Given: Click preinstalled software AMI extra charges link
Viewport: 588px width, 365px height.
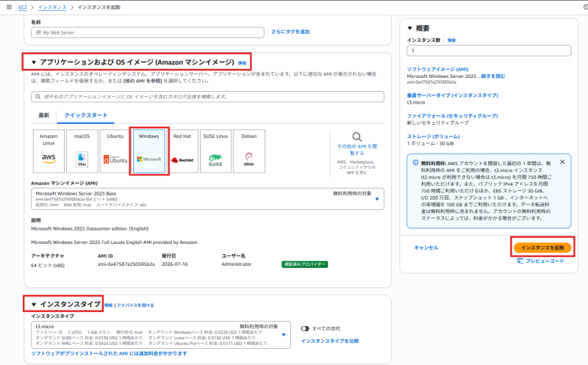Looking at the screenshot, I should pyautogui.click(x=109, y=353).
